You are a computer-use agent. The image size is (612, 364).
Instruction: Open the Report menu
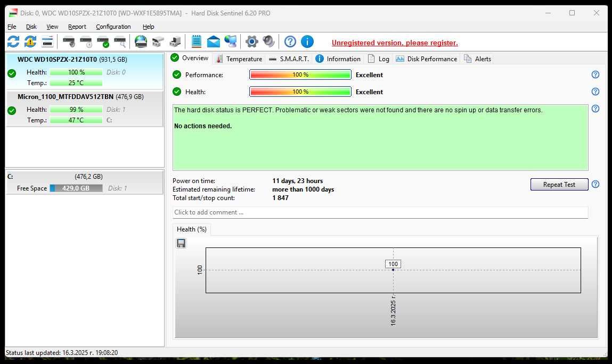(x=77, y=27)
